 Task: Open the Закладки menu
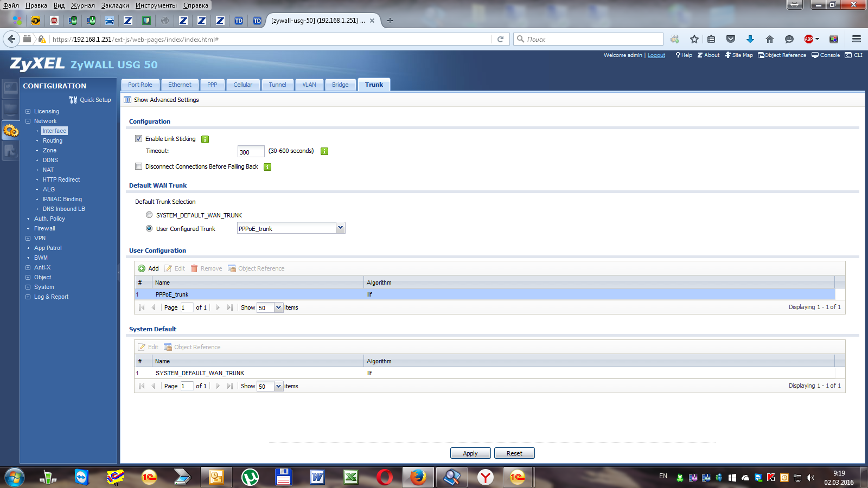click(115, 5)
